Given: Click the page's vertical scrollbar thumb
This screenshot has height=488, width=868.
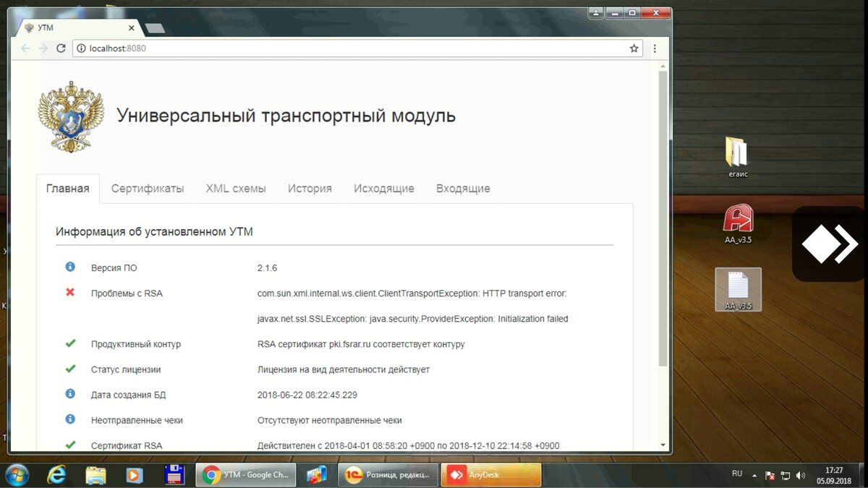Looking at the screenshot, I should [663, 217].
